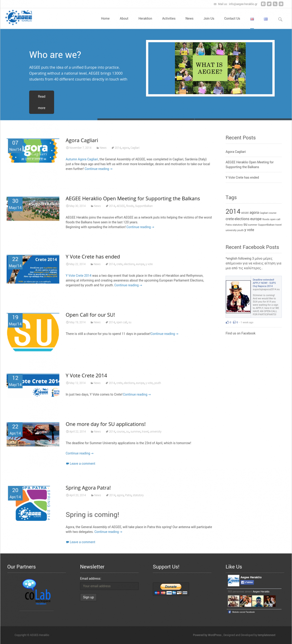Switch language with the Greek flag

[x=266, y=19]
